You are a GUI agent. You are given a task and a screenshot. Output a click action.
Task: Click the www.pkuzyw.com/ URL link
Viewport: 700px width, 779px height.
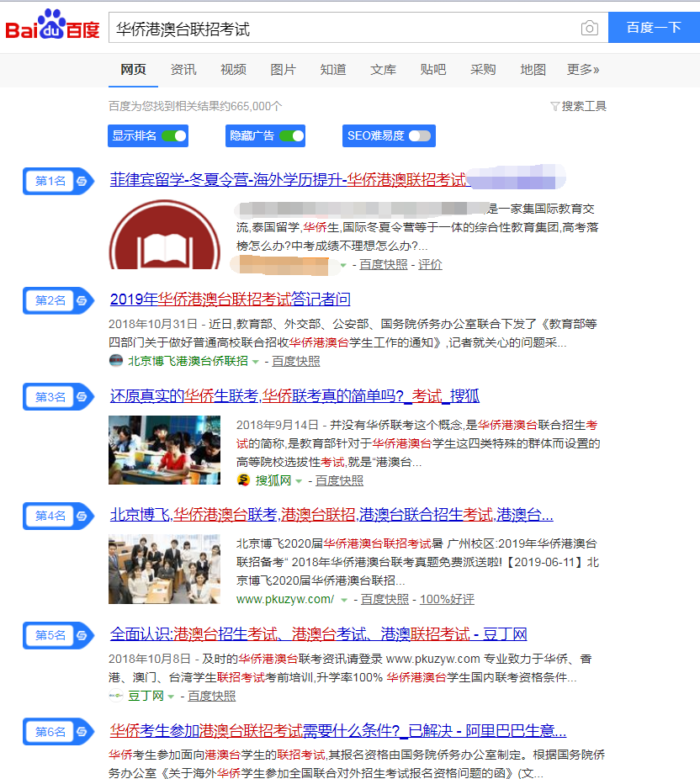click(285, 600)
